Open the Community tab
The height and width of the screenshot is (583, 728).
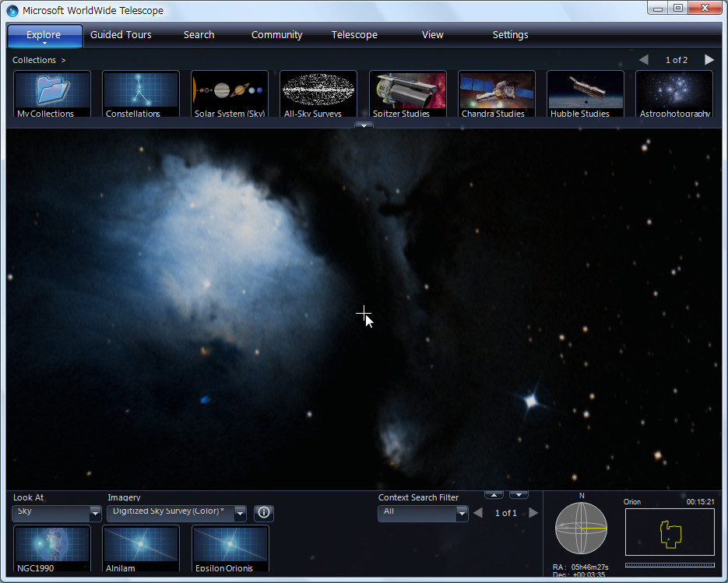[x=276, y=35]
